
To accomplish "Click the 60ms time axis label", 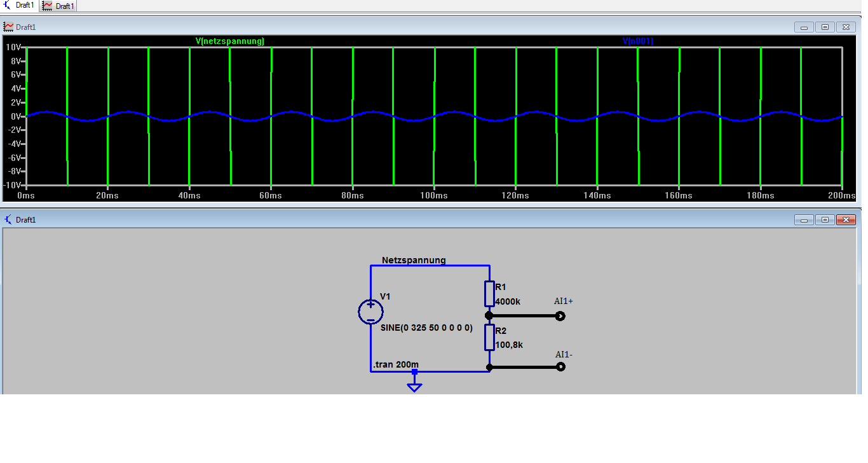I will 271,196.
